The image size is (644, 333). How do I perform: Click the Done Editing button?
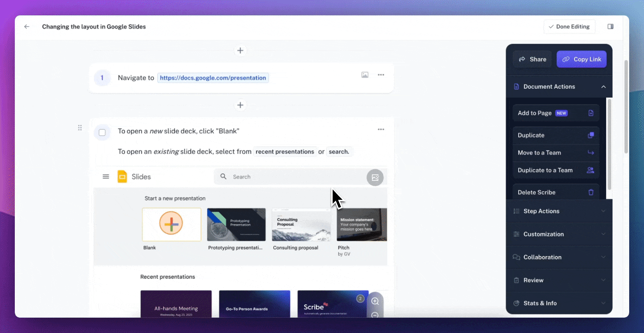click(x=570, y=27)
